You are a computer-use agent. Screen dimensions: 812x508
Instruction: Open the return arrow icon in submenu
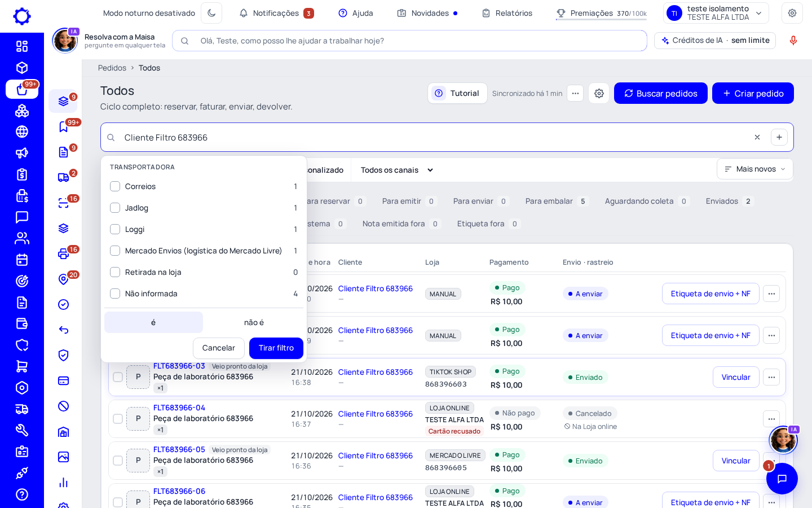point(63,330)
